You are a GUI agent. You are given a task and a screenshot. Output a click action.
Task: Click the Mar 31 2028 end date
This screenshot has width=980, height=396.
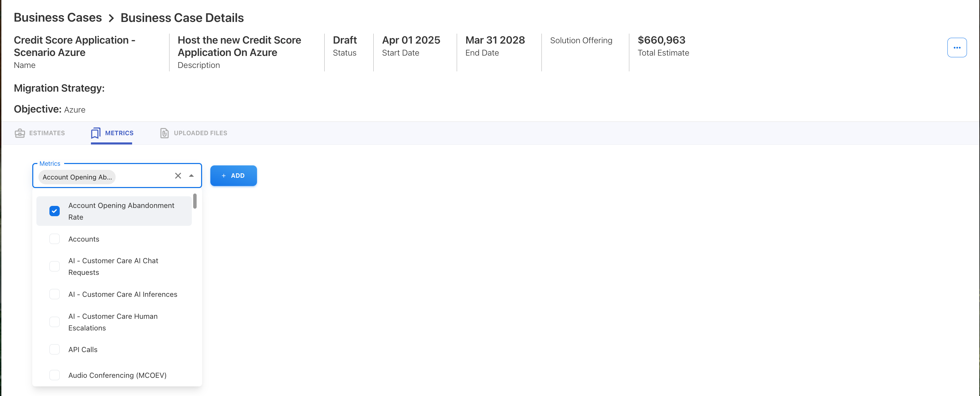pyautogui.click(x=495, y=40)
